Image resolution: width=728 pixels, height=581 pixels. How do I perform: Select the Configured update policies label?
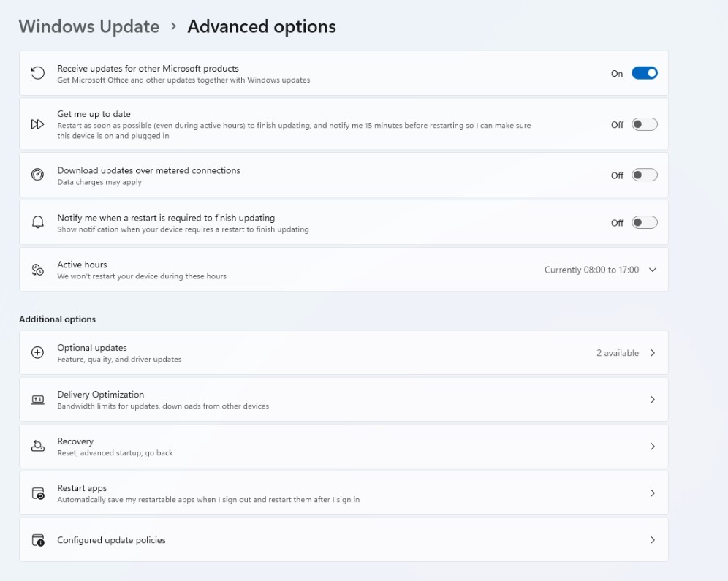[111, 540]
